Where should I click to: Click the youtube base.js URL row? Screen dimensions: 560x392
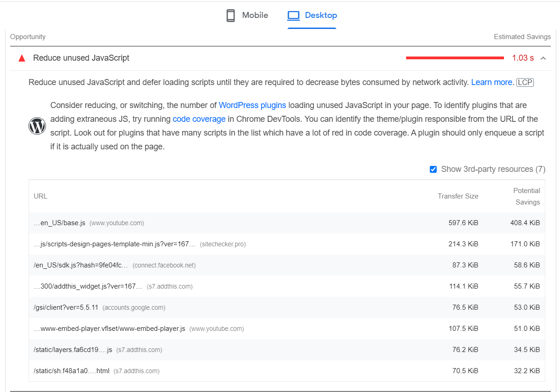tap(60, 223)
